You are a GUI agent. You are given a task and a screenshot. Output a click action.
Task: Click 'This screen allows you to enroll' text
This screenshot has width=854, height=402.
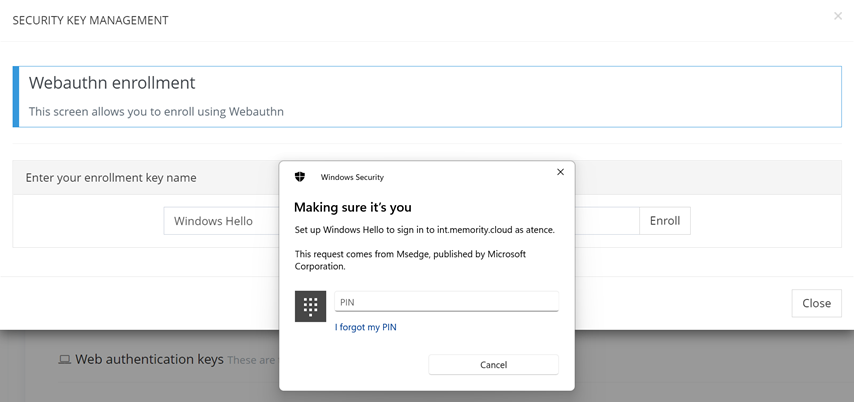click(x=156, y=112)
